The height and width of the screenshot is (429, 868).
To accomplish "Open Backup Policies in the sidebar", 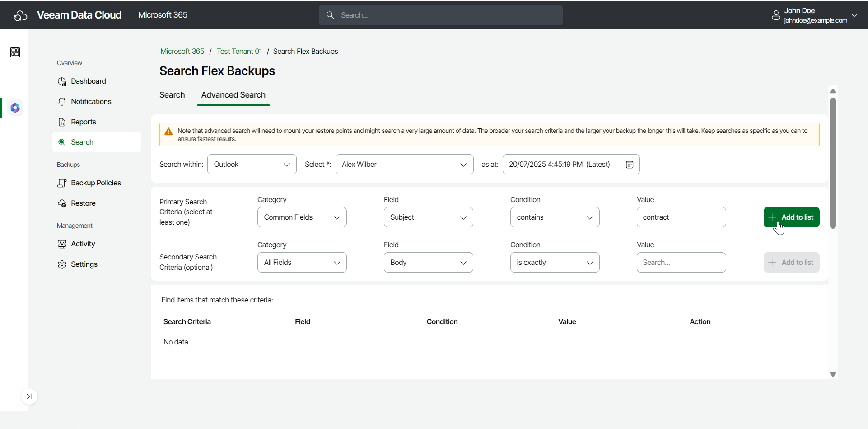I will [97, 183].
